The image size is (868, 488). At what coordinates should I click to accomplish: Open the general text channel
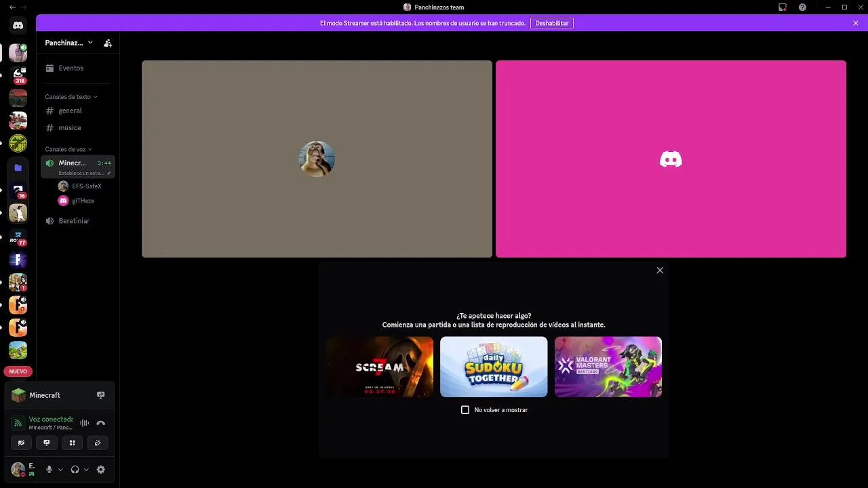[77, 110]
